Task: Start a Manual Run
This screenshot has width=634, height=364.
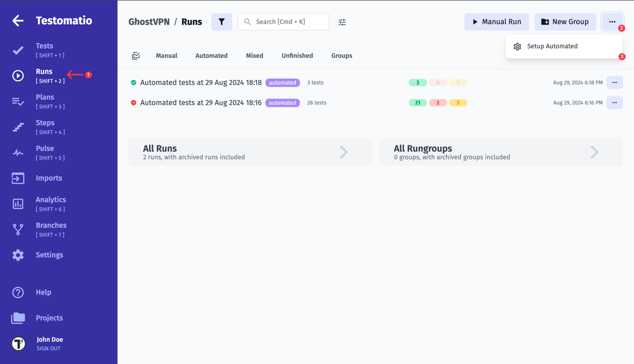Action: pos(496,22)
